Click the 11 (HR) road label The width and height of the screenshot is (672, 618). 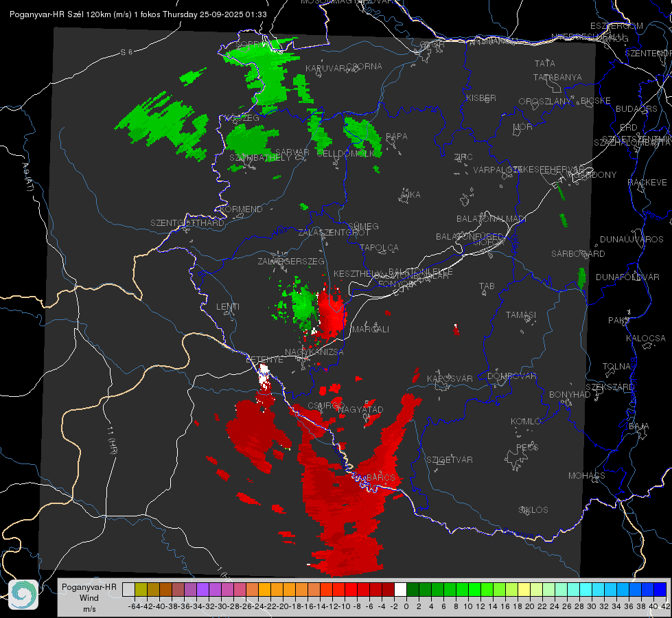tap(113, 440)
